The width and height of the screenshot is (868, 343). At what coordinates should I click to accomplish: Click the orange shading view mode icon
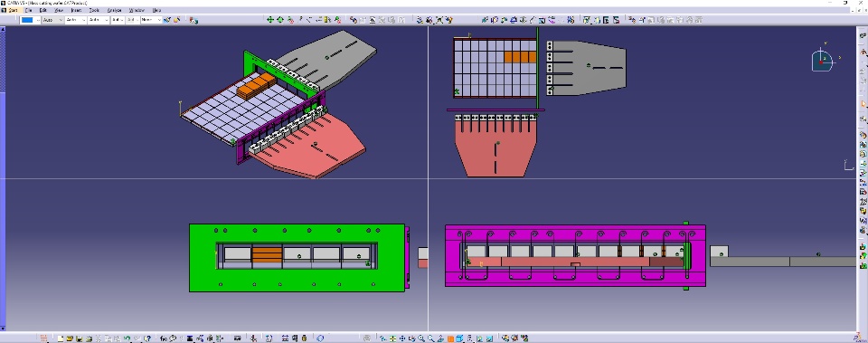[x=450, y=338]
